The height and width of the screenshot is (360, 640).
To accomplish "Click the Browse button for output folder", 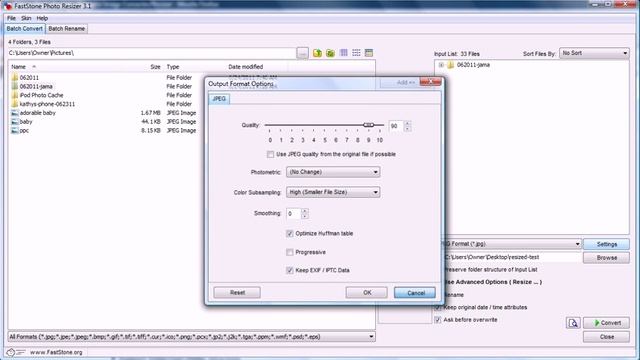I will pos(607,258).
